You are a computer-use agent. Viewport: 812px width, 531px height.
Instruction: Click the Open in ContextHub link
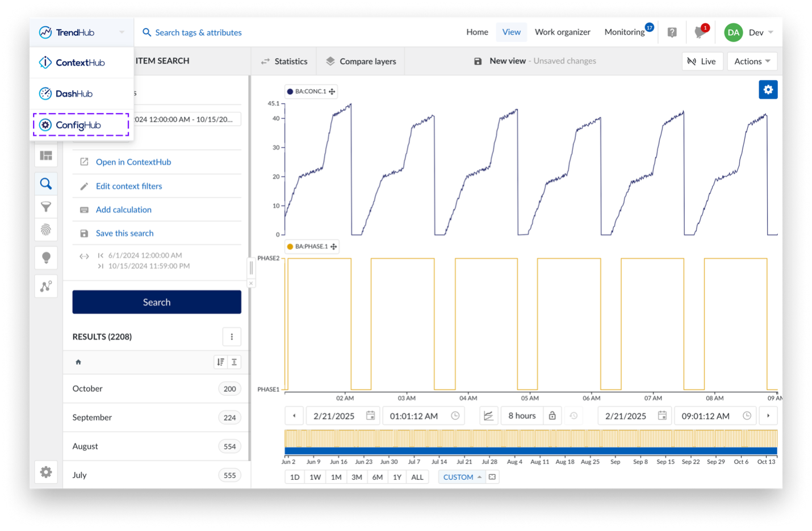[x=133, y=162]
